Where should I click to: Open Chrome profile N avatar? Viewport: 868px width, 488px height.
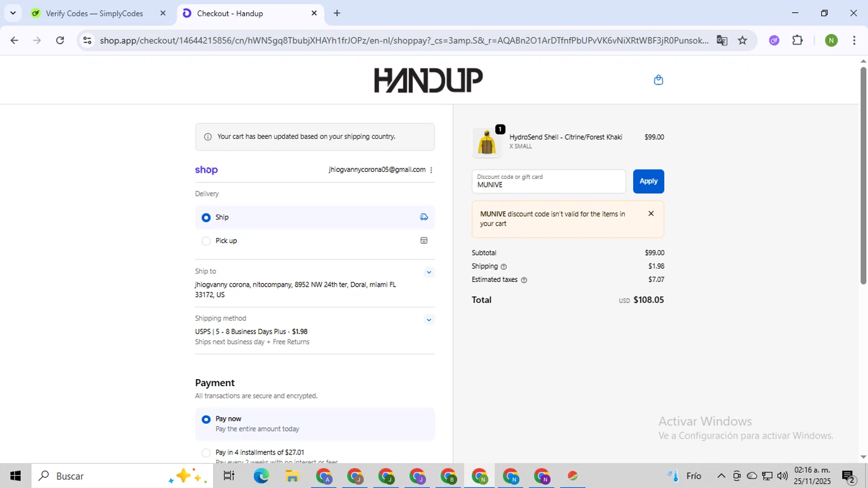coord(831,41)
